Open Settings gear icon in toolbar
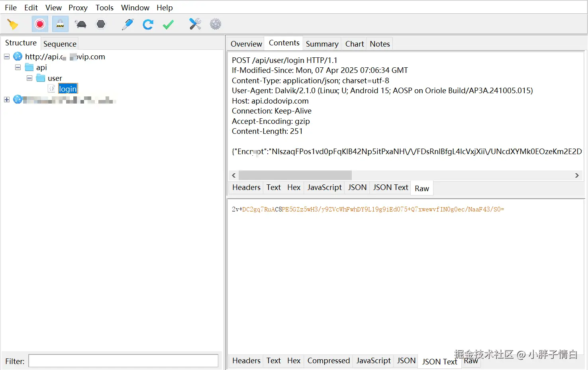 coord(216,24)
